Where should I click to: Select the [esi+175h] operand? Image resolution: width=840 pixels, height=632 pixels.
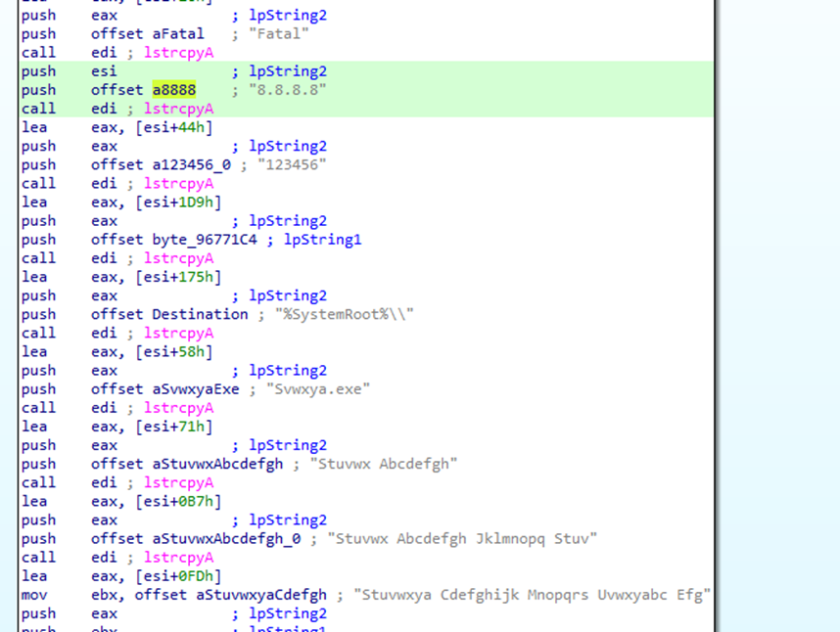tap(186, 277)
